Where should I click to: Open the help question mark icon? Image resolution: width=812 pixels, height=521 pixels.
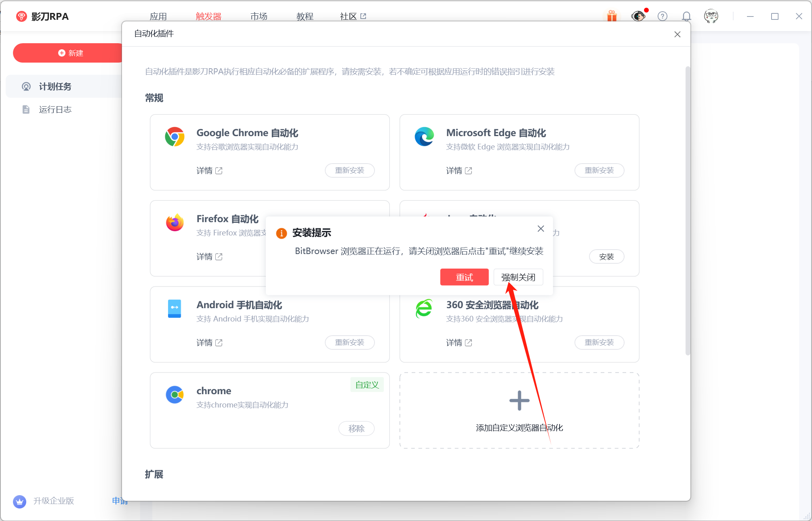[662, 16]
